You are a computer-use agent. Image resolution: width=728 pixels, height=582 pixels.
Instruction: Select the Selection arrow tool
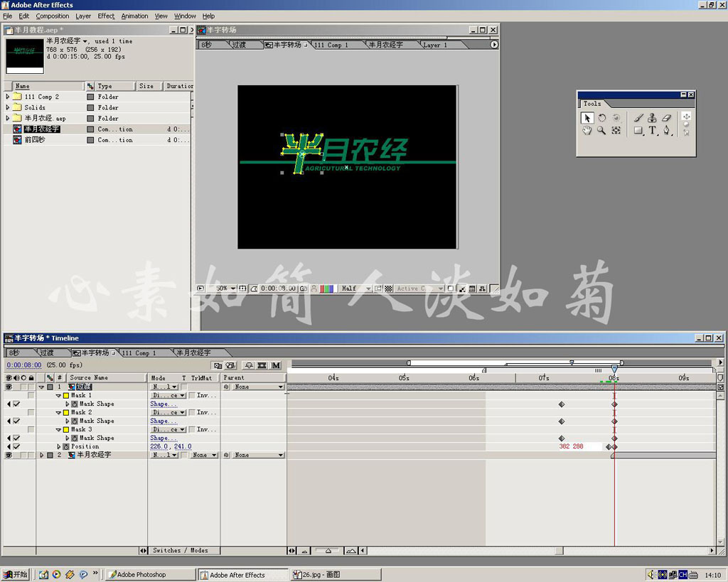[587, 118]
